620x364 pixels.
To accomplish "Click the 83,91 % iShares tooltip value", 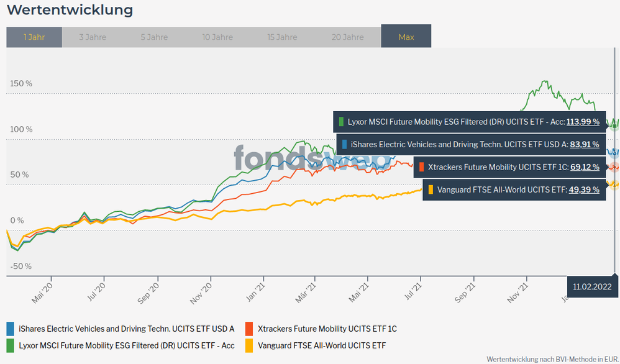I will pyautogui.click(x=585, y=144).
